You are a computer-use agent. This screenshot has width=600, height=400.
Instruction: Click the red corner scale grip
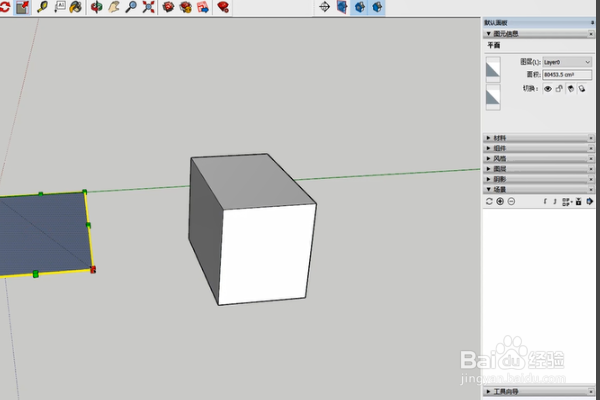pyautogui.click(x=93, y=270)
